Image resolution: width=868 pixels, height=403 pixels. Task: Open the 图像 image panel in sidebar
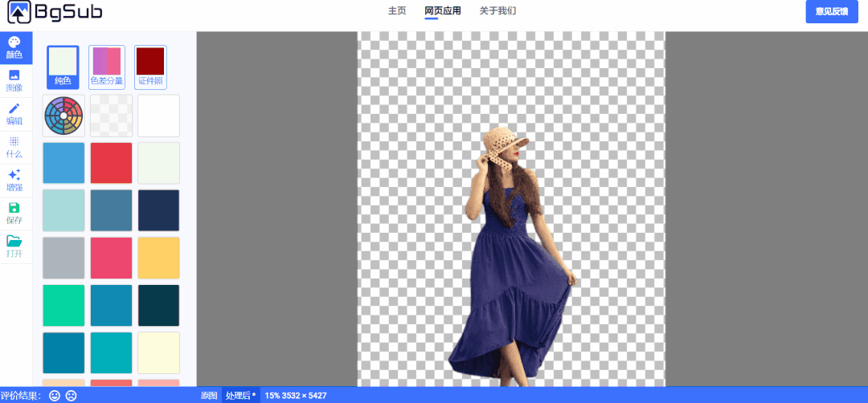click(x=14, y=81)
